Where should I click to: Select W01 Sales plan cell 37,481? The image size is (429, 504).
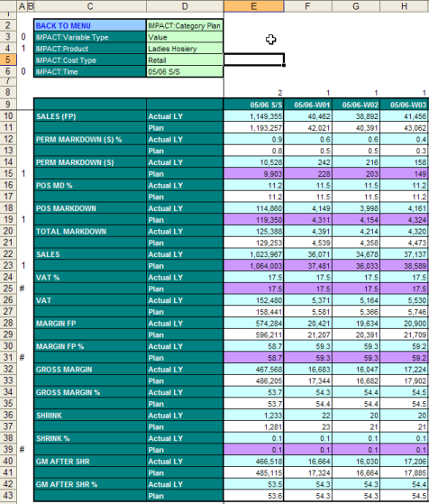pyautogui.click(x=308, y=266)
